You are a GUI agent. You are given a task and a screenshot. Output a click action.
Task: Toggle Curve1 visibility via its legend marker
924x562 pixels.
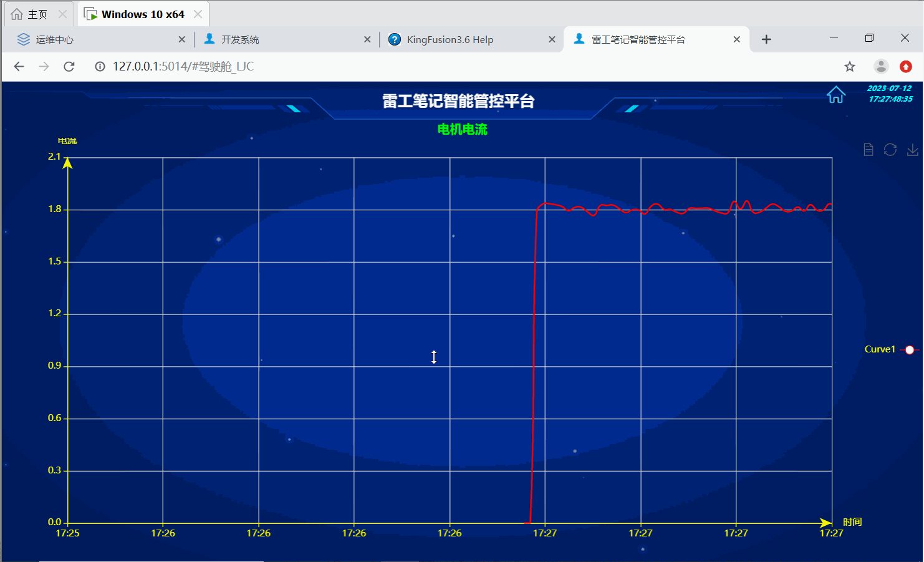point(909,349)
